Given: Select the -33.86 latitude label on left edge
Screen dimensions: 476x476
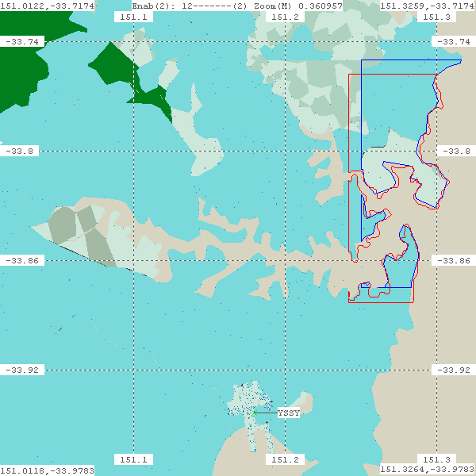Looking at the screenshot, I should (x=21, y=260).
